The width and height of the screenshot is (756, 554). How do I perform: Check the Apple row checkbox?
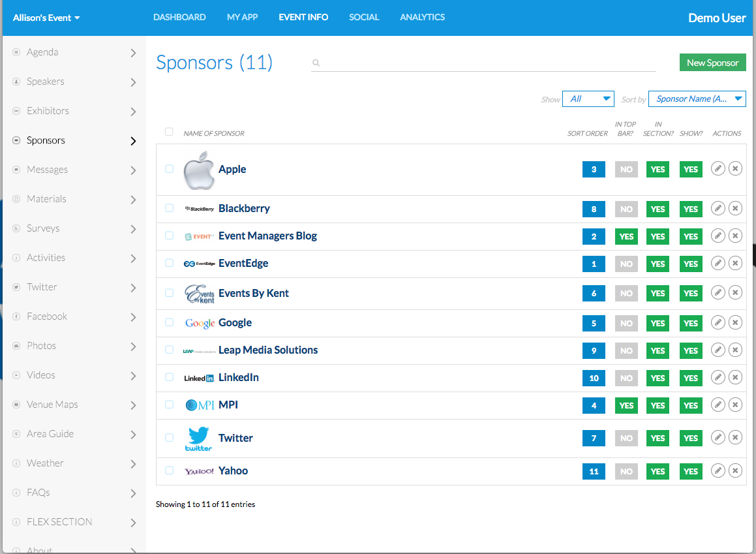point(169,169)
